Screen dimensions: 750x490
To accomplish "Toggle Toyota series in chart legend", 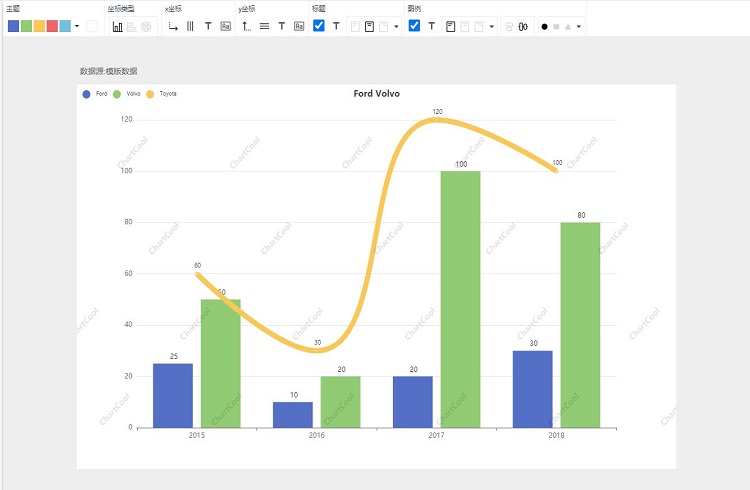I will [161, 94].
